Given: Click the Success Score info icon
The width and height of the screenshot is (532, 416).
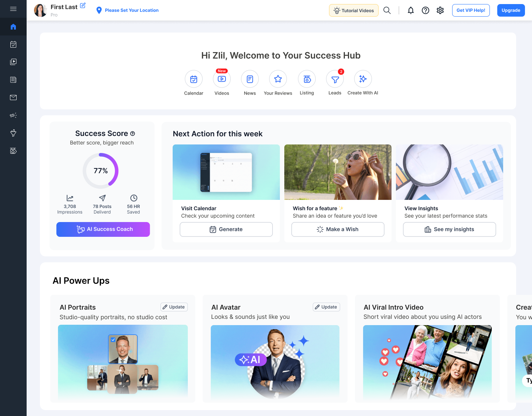Looking at the screenshot, I should click(133, 134).
